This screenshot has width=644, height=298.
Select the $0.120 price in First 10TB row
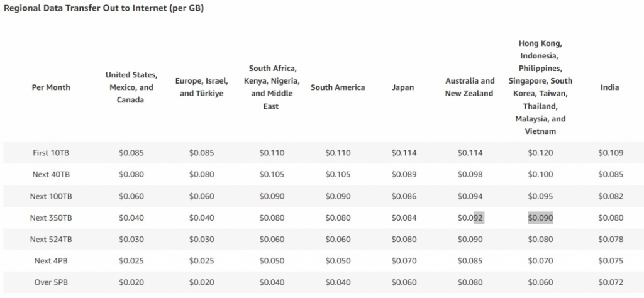tap(540, 153)
